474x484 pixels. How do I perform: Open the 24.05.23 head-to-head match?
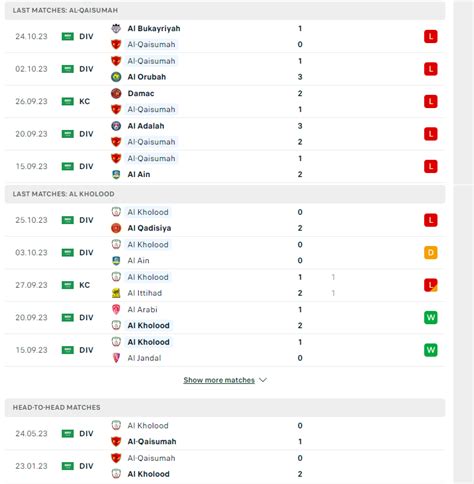[225, 433]
